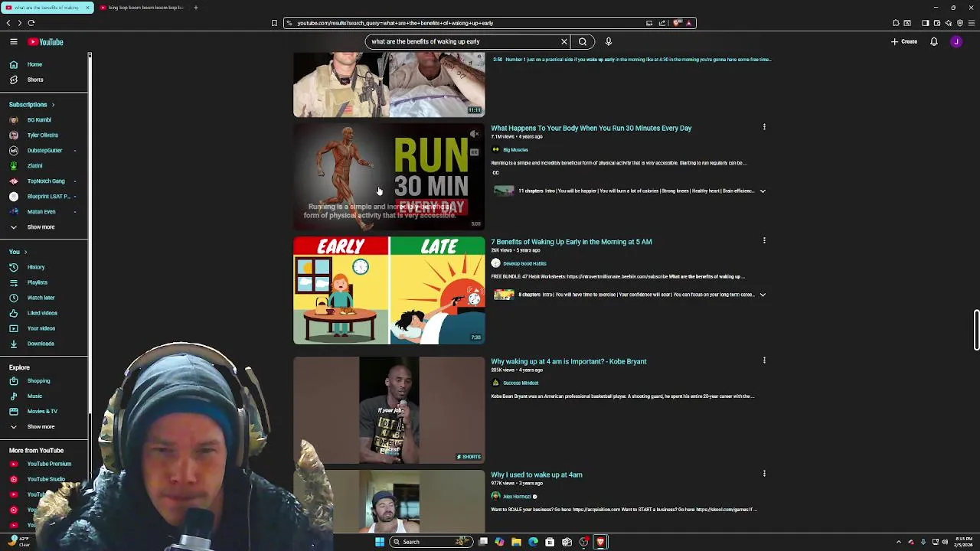Switch to the 'bing bop boom' browser tab
The width and height of the screenshot is (980, 551).
142,8
